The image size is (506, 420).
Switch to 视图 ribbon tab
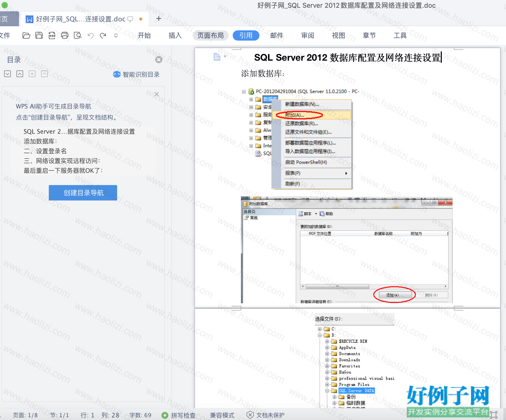coord(339,35)
